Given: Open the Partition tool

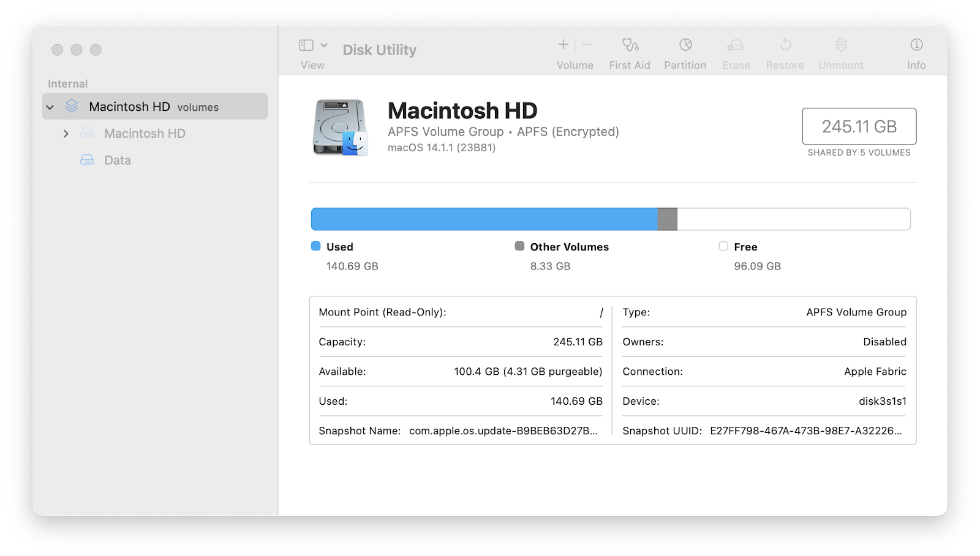Looking at the screenshot, I should (684, 52).
